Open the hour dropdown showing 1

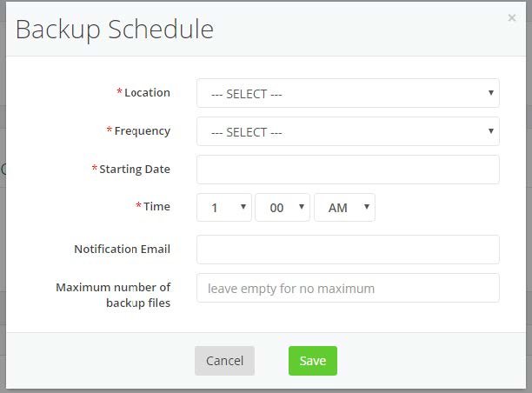click(x=223, y=208)
